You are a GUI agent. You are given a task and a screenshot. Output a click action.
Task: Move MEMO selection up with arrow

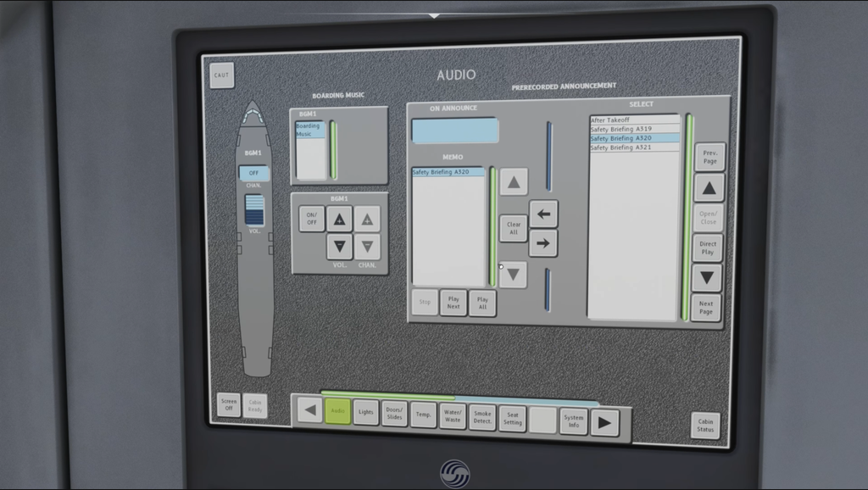click(513, 181)
